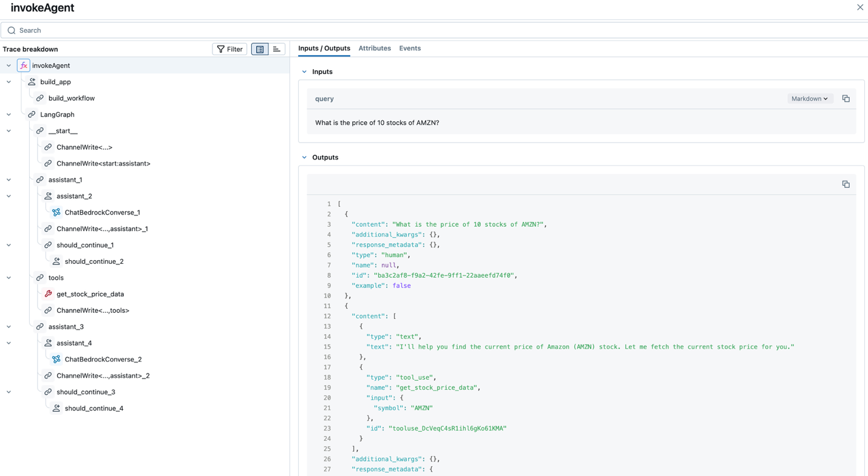This screenshot has width=868, height=476.
Task: Collapse the invokeAgent root node
Action: (8, 65)
